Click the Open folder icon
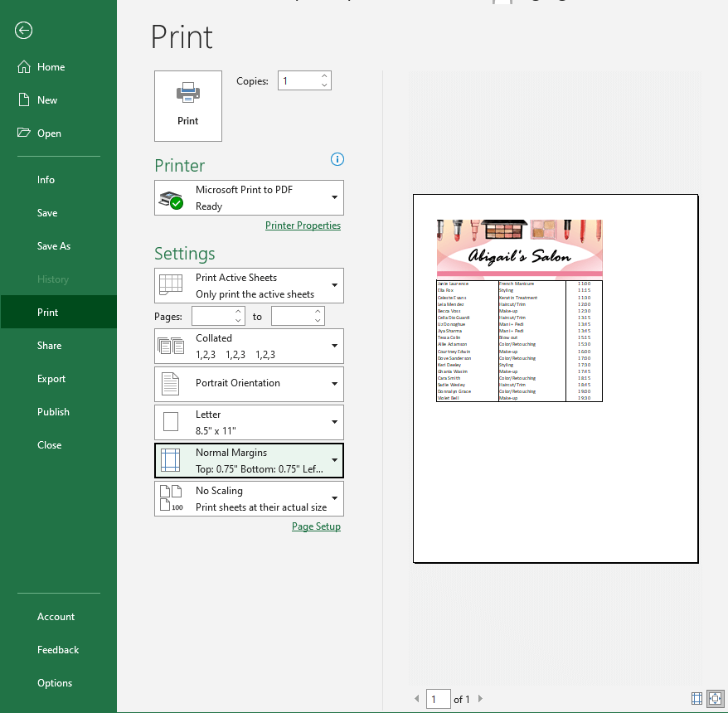Screen dimensions: 728x713 click(22, 133)
